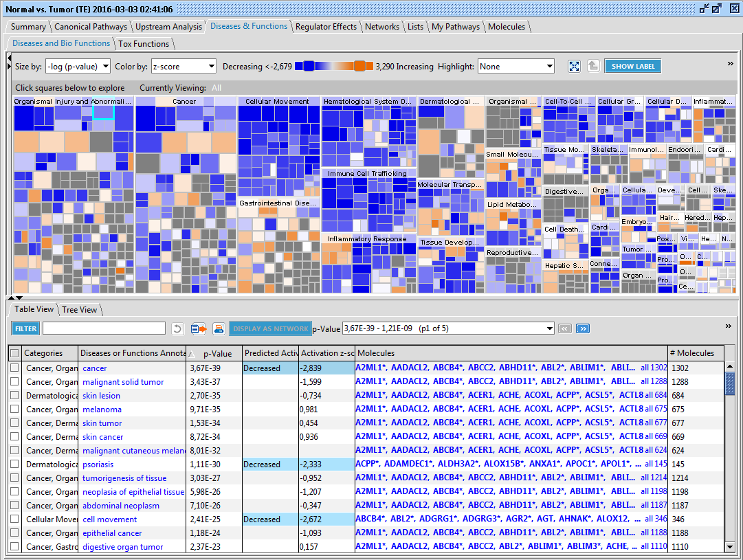Check the box for cancer row
Viewport: 743px width, 560px height.
[14, 368]
